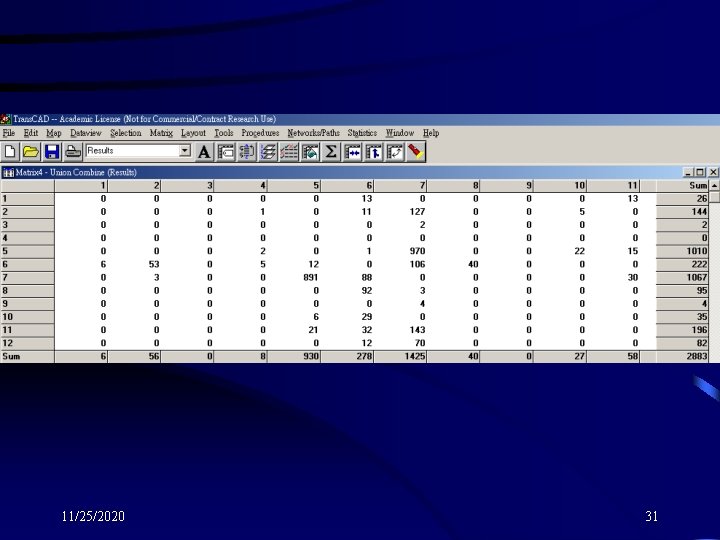Viewport: 720px width, 540px height.
Task: Select column header 11
Action: pos(613,186)
